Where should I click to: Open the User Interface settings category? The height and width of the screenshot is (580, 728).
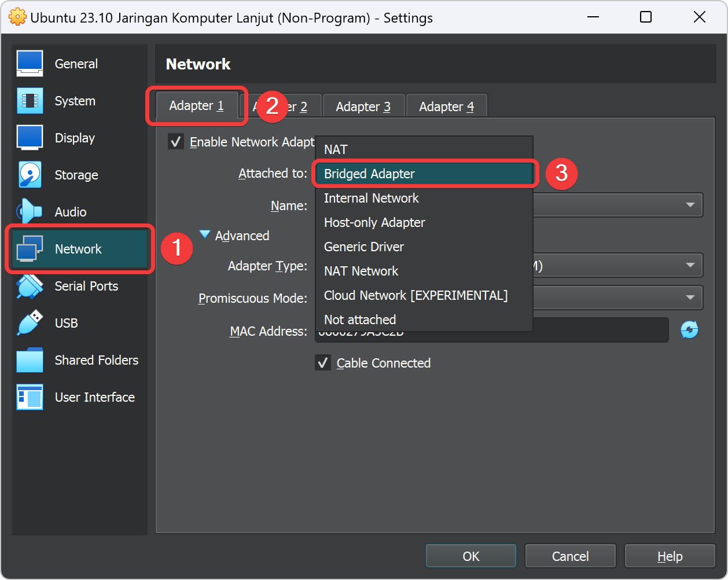point(80,397)
